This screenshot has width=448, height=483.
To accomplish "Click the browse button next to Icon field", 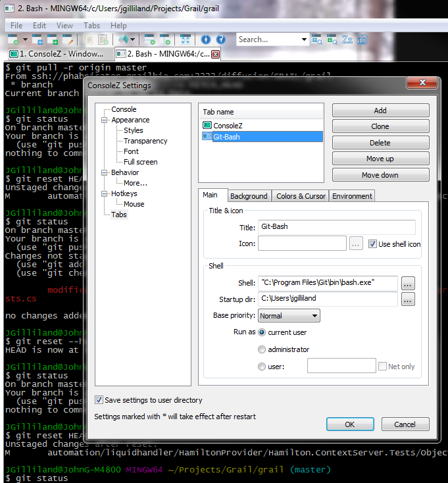I will point(356,243).
